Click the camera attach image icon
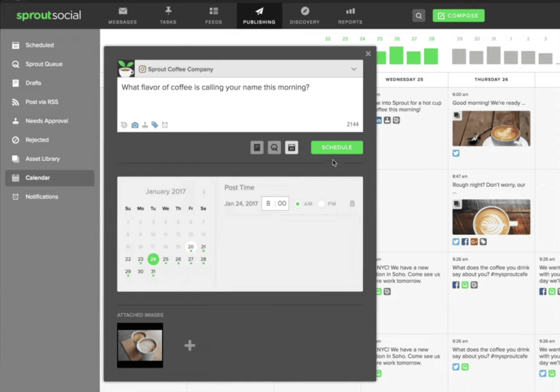The image size is (560, 392). coord(135,125)
